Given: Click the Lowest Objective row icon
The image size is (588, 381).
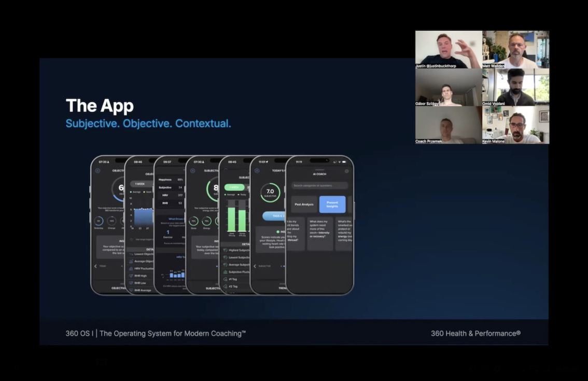Looking at the screenshot, I should click(131, 254).
